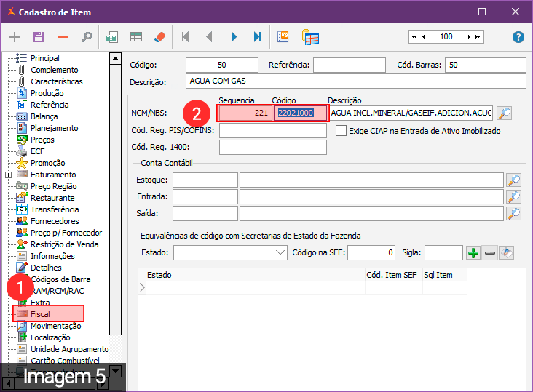533x392 pixels.
Task: Select Preço Região tree item
Action: (53, 186)
